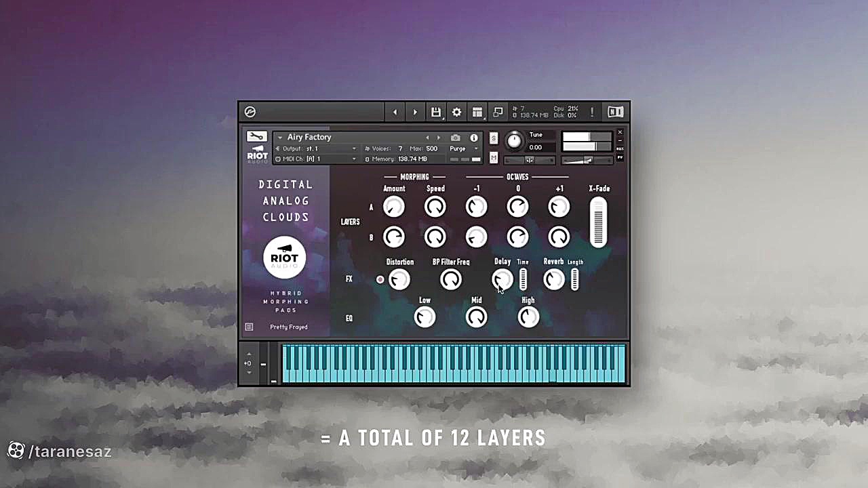
Task: Click the pan slider under Tune
Action: [x=530, y=160]
